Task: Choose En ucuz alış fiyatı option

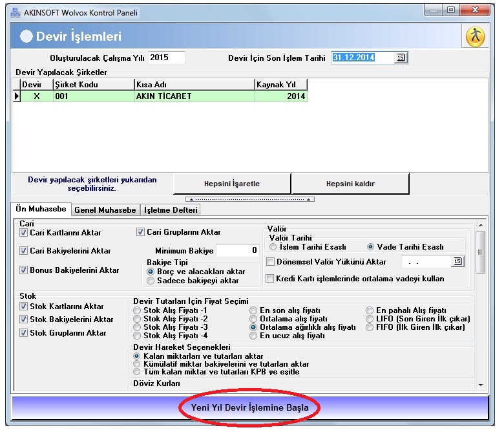Action: pos(253,336)
